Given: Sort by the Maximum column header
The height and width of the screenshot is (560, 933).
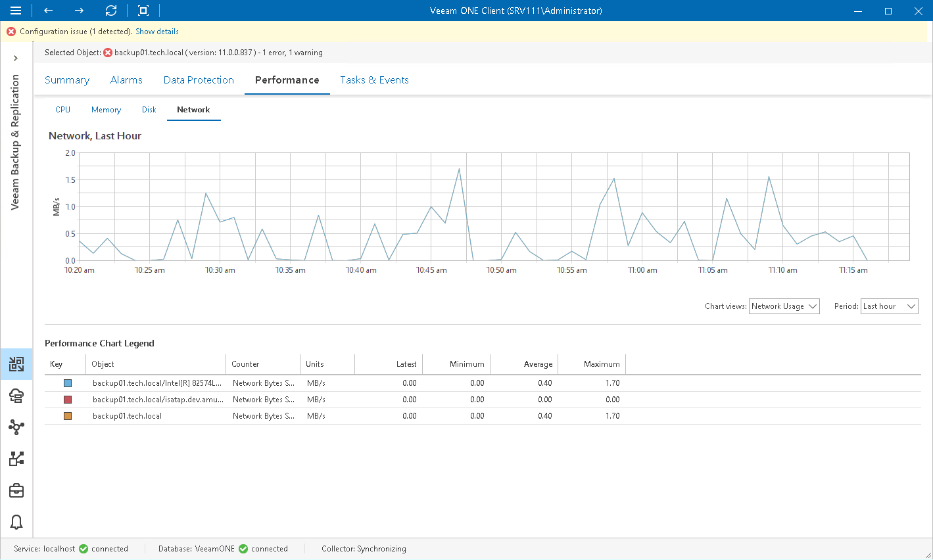Looking at the screenshot, I should click(x=592, y=364).
